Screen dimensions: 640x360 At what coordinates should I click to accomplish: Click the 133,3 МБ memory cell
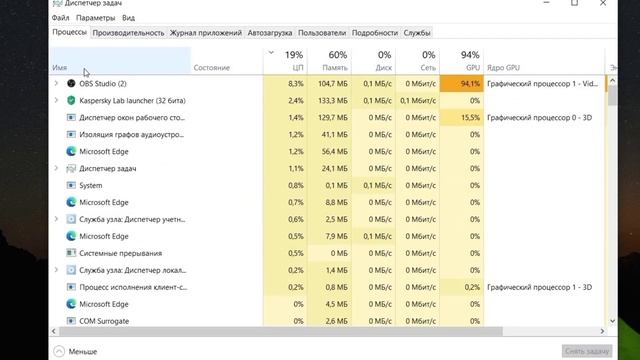coord(329,100)
